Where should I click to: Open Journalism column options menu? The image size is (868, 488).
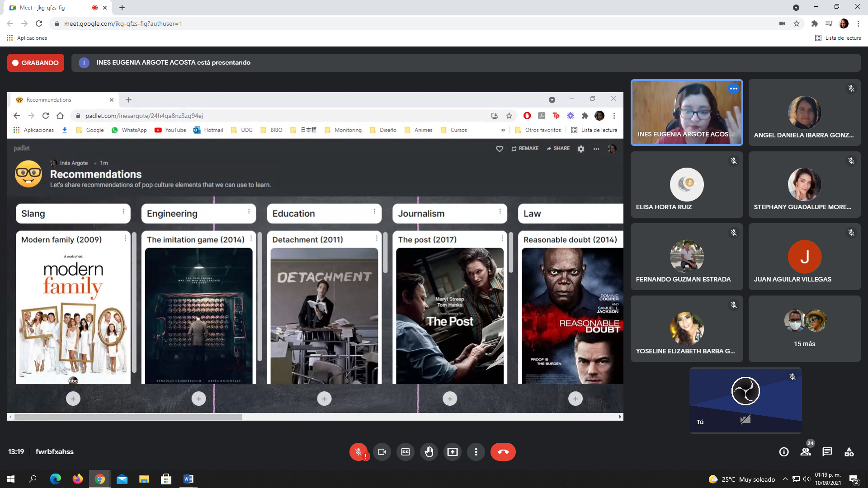[500, 211]
